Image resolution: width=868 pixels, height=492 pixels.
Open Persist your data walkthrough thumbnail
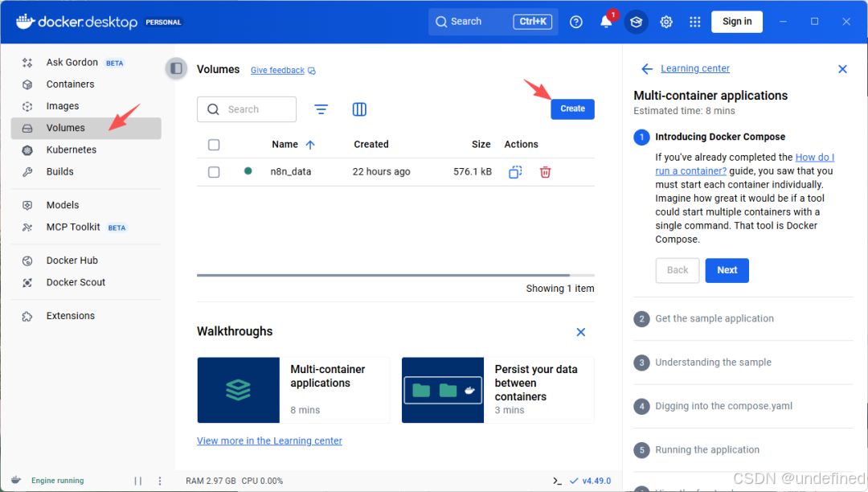click(443, 390)
